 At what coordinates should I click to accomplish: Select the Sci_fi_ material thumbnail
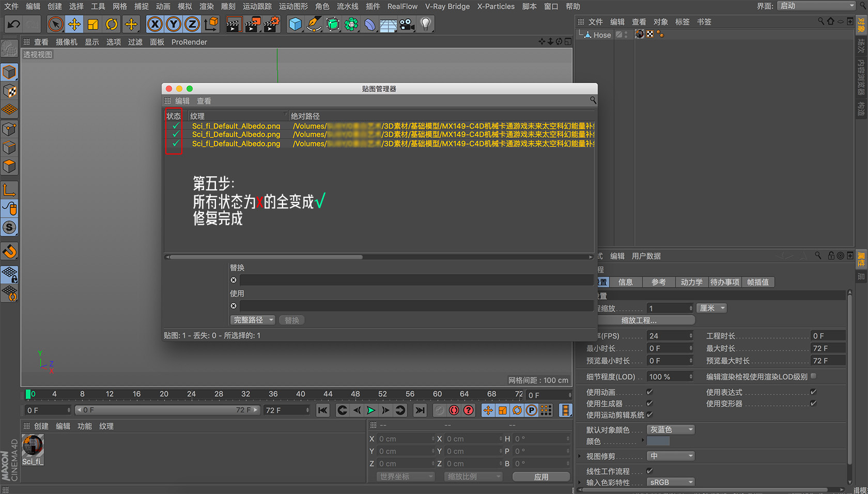(33, 445)
